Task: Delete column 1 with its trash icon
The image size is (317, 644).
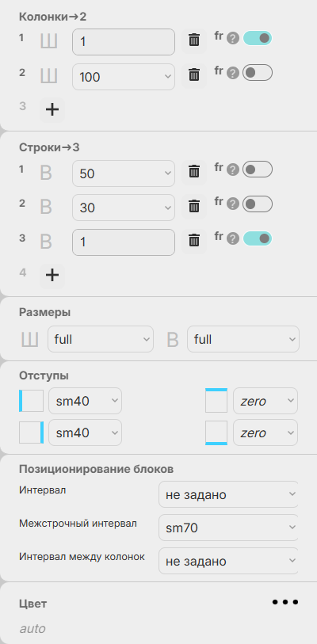Action: click(194, 40)
